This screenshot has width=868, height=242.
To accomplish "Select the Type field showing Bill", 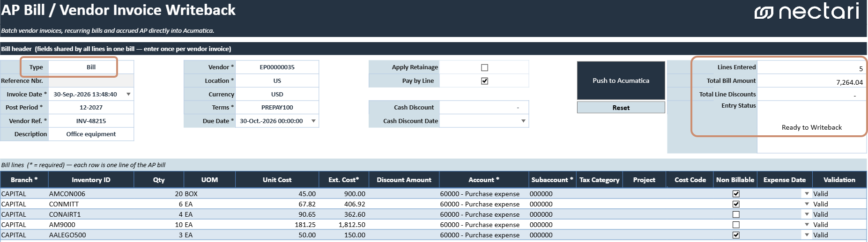I will pyautogui.click(x=91, y=67).
